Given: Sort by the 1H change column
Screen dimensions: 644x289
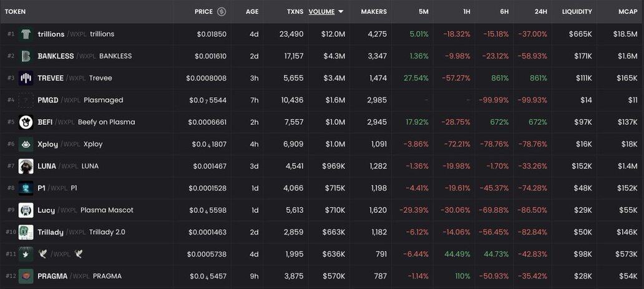Looking at the screenshot, I should pyautogui.click(x=467, y=11).
